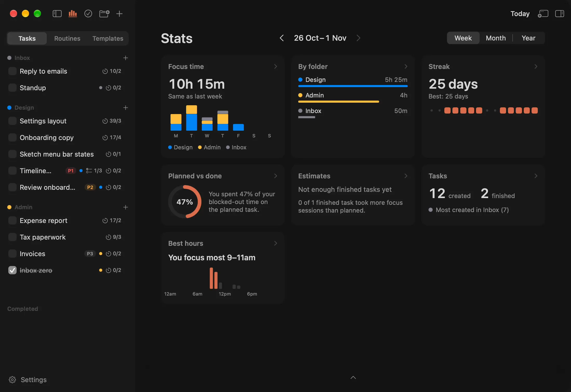This screenshot has height=392, width=571.
Task: Click the P3 badge on Invoices task
Action: click(x=90, y=254)
